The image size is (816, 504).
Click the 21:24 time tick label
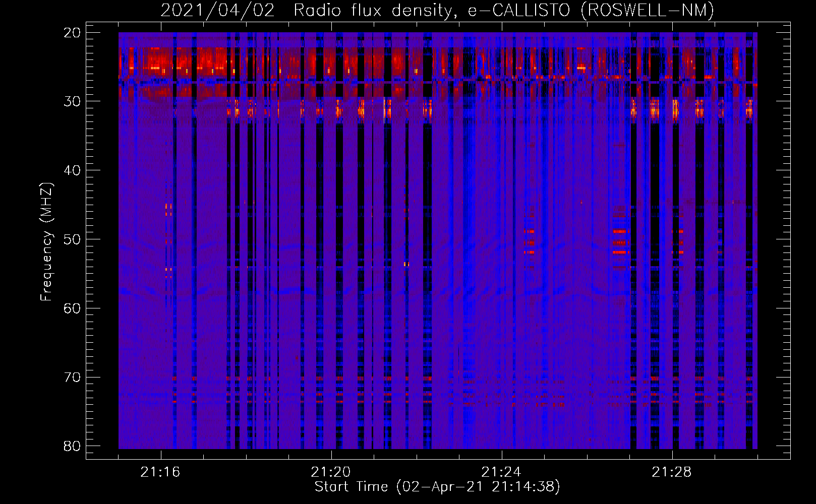click(x=501, y=472)
